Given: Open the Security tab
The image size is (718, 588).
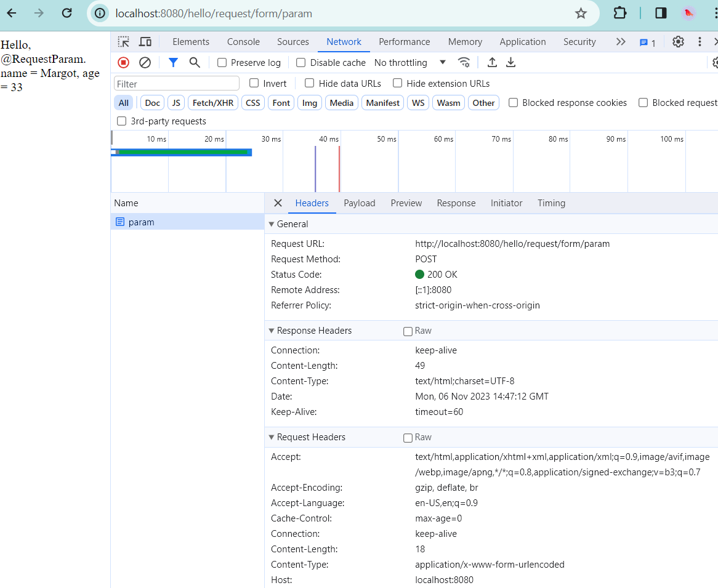Looking at the screenshot, I should click(x=579, y=42).
